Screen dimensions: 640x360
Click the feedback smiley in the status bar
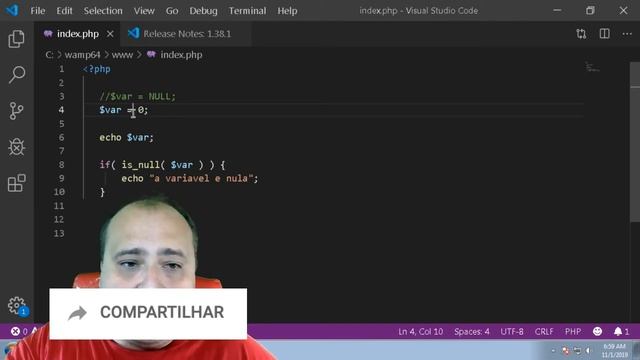pos(597,331)
